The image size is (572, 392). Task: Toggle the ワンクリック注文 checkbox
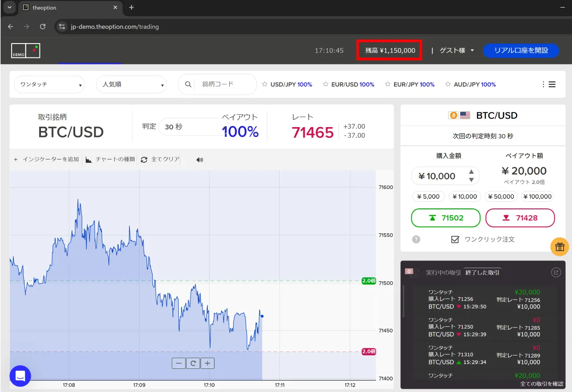455,240
